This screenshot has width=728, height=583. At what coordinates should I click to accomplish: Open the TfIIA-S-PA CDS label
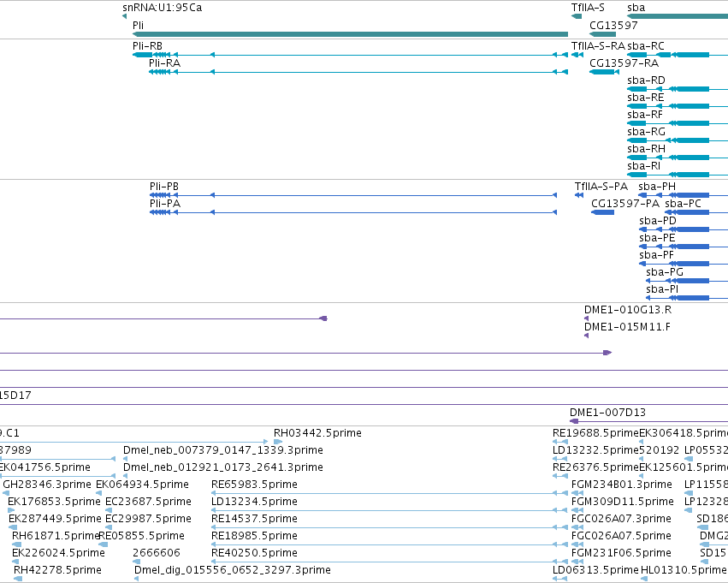point(601,186)
